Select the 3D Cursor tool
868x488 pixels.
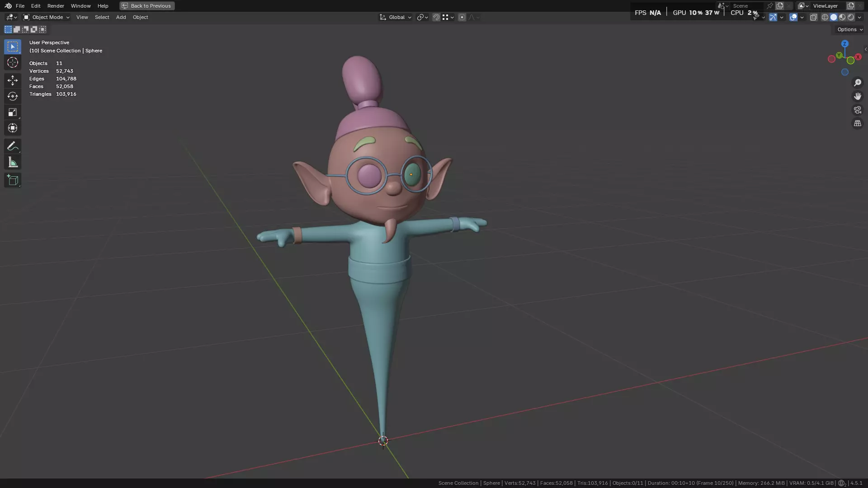(x=13, y=62)
